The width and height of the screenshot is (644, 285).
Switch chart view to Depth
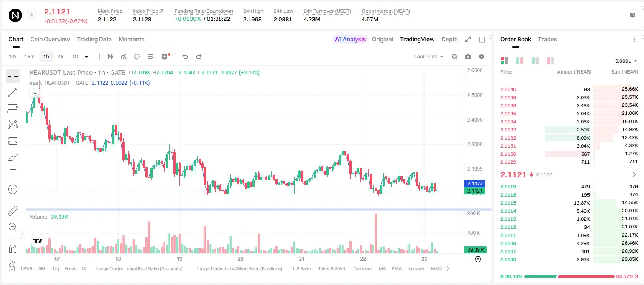coord(449,39)
